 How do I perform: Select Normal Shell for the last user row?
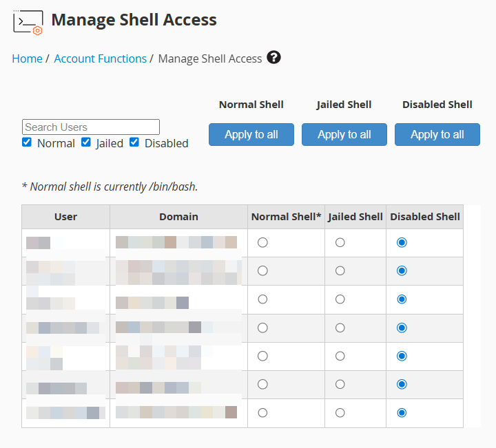262,413
